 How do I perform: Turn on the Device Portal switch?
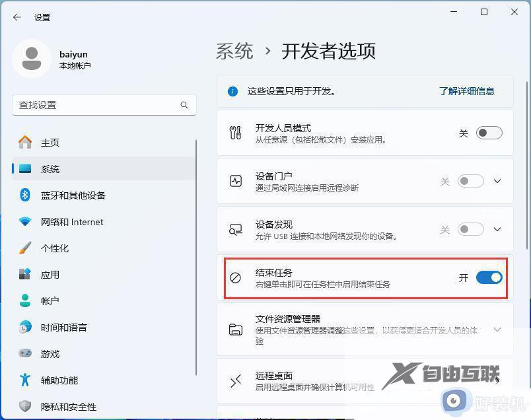470,181
